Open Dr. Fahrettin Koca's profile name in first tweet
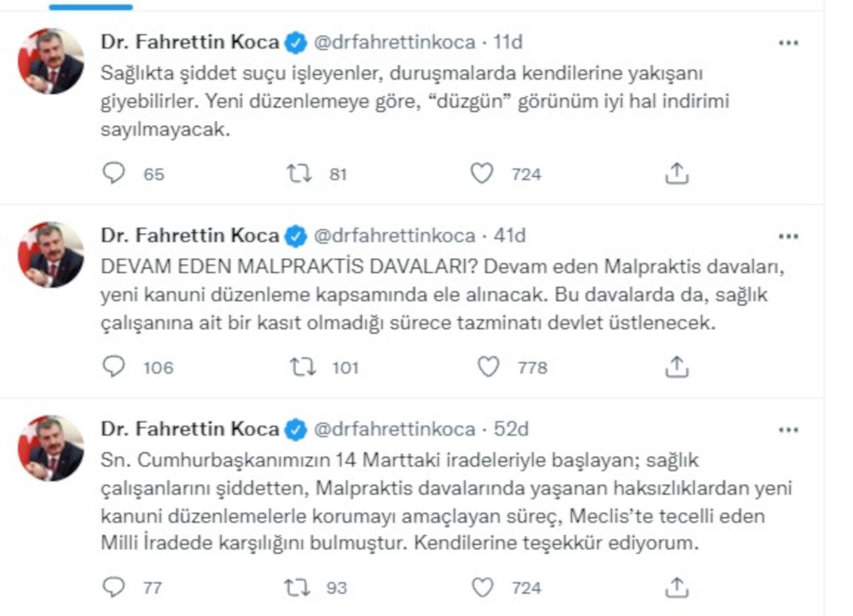The width and height of the screenshot is (853, 616). pyautogui.click(x=190, y=43)
